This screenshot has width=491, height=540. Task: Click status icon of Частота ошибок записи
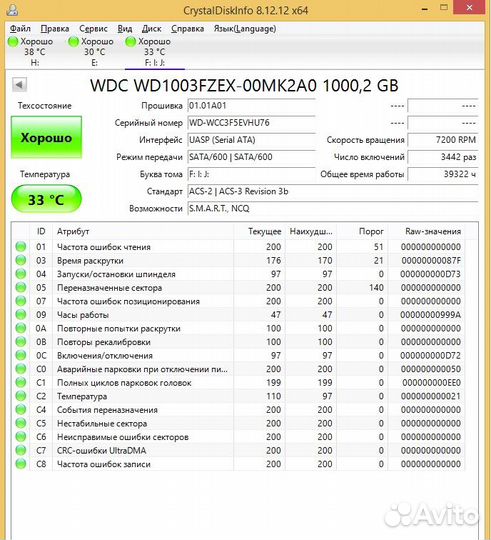[21, 464]
